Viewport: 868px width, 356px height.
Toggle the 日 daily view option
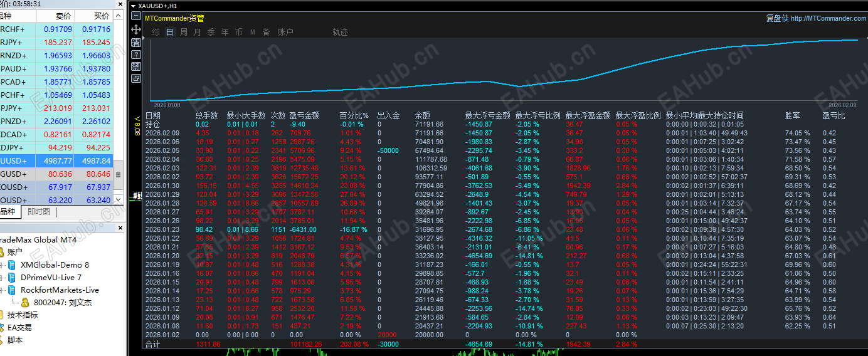[x=170, y=32]
